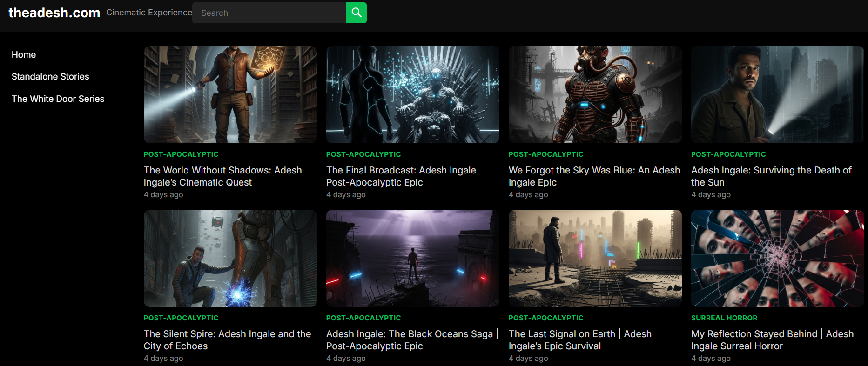Click the Cinematic Experience tagline text
This screenshot has height=366, width=868.
pyautogui.click(x=149, y=13)
